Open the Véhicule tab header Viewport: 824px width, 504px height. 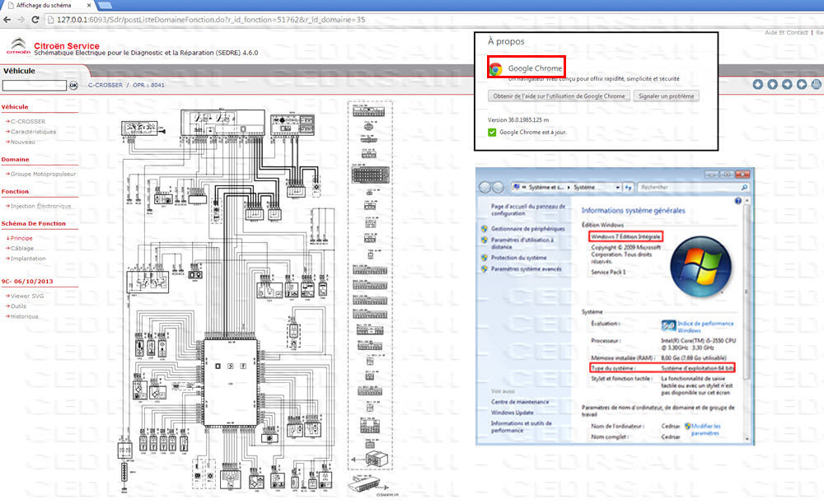coord(20,71)
